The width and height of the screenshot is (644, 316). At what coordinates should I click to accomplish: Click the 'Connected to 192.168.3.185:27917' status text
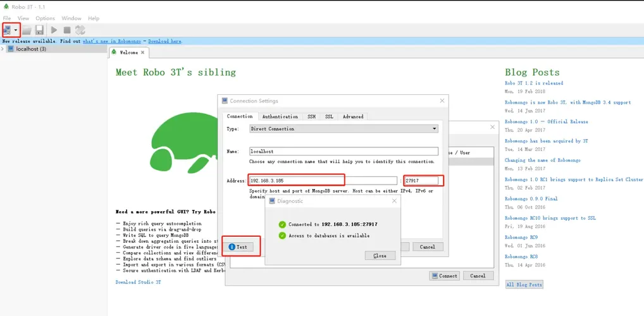(333, 224)
